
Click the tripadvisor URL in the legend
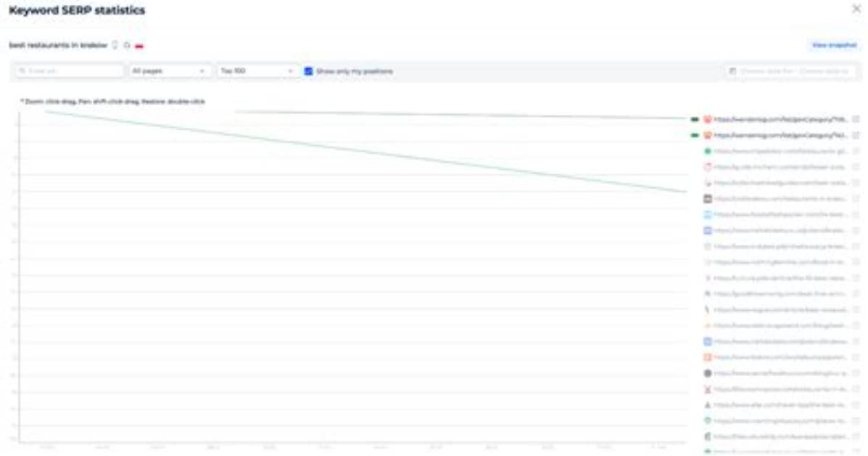click(780, 151)
